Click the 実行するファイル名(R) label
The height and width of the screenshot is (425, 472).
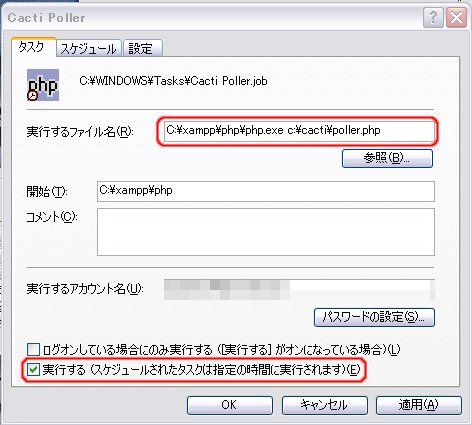(80, 132)
